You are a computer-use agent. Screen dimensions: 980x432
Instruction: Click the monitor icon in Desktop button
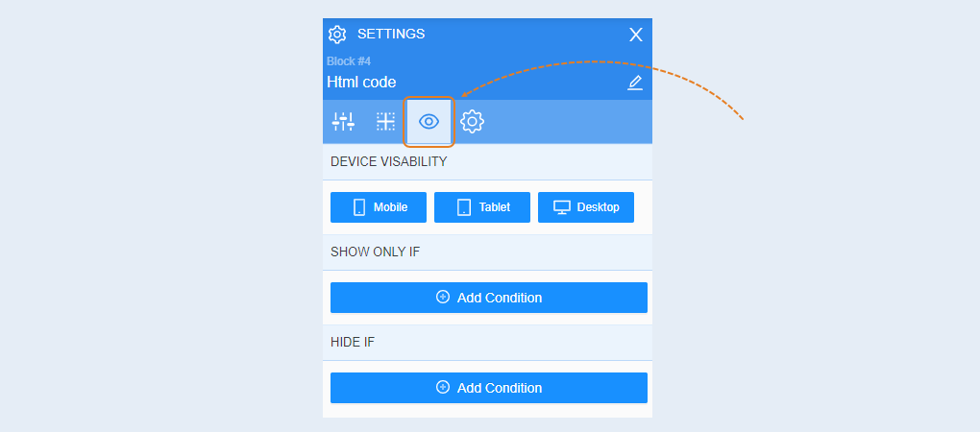click(562, 207)
